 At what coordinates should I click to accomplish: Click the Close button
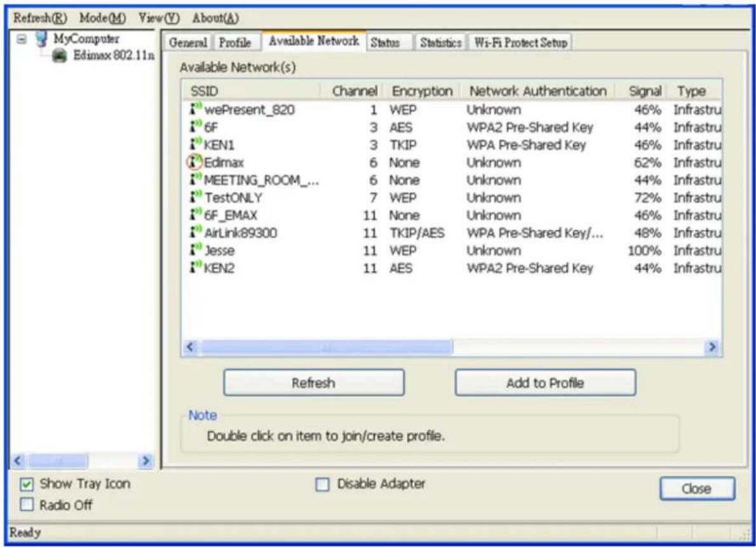(697, 489)
